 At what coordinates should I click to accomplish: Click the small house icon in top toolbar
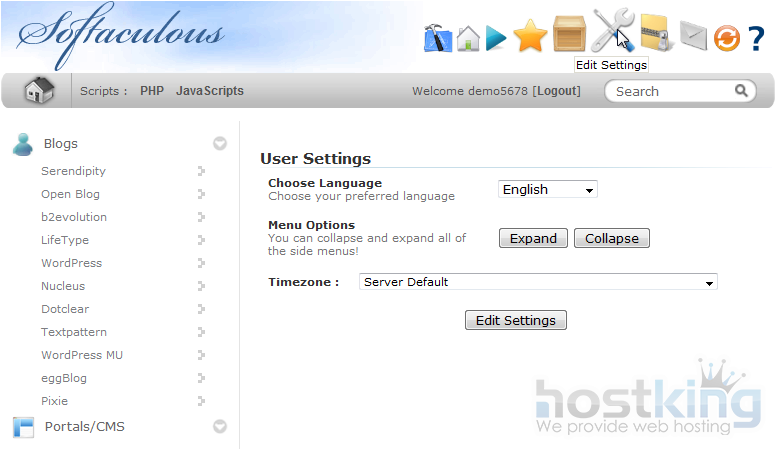pos(468,38)
